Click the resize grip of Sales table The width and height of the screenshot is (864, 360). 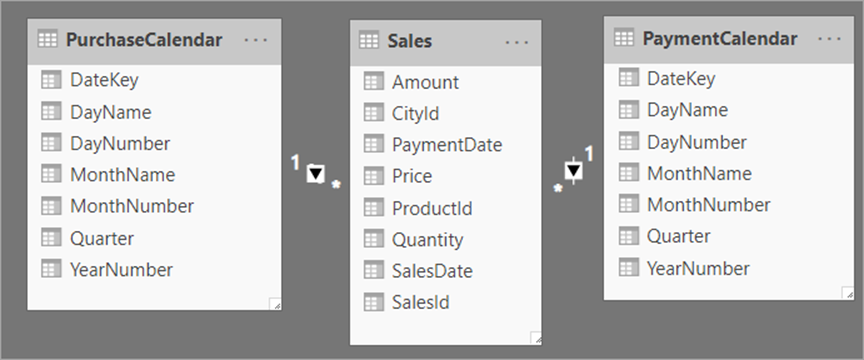tap(535, 338)
